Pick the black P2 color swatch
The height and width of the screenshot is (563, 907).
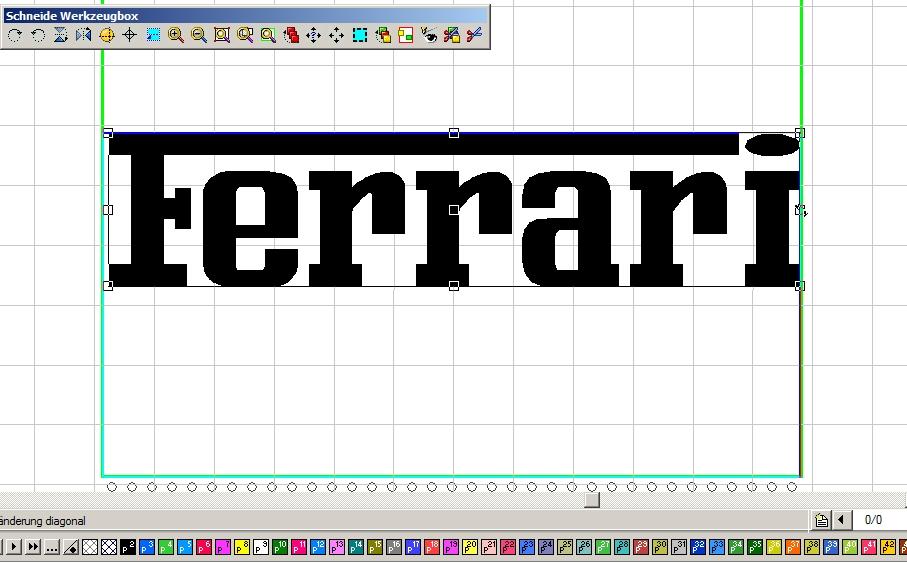tap(128, 547)
